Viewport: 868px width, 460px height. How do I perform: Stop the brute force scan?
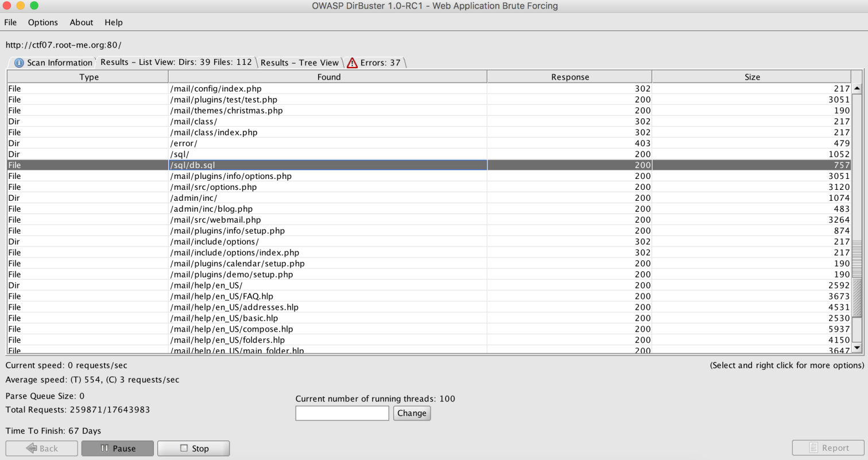[x=193, y=448]
